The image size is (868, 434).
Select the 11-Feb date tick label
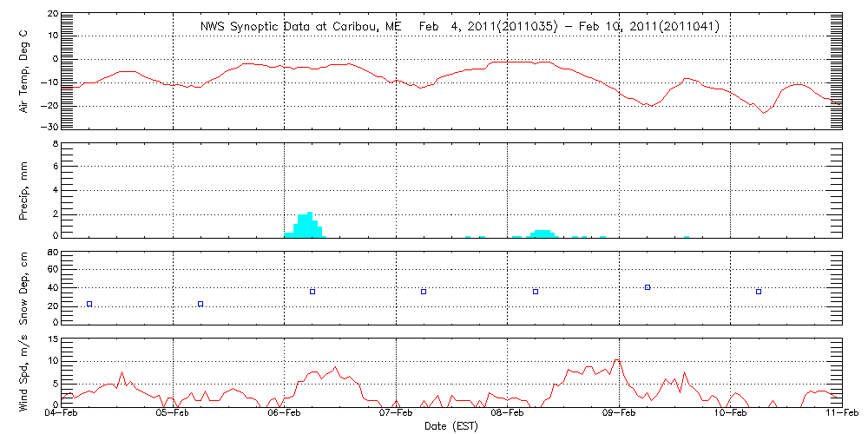coord(841,415)
